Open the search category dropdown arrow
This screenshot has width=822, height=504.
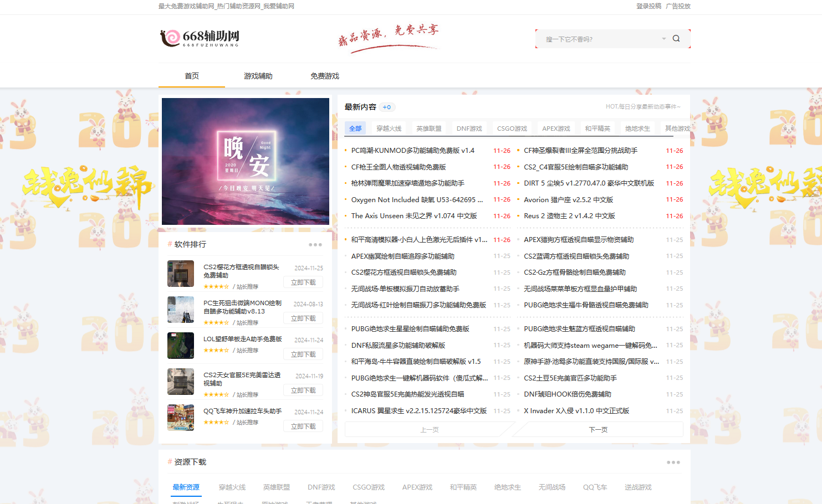pyautogui.click(x=663, y=39)
